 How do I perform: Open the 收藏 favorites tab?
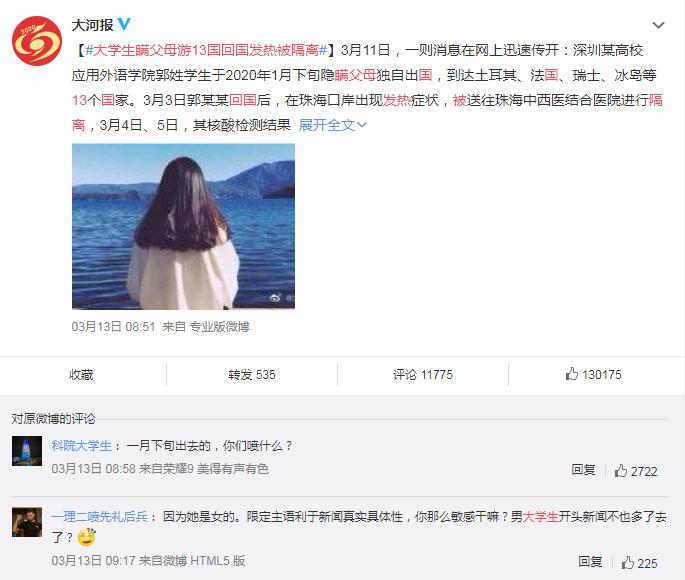point(81,375)
